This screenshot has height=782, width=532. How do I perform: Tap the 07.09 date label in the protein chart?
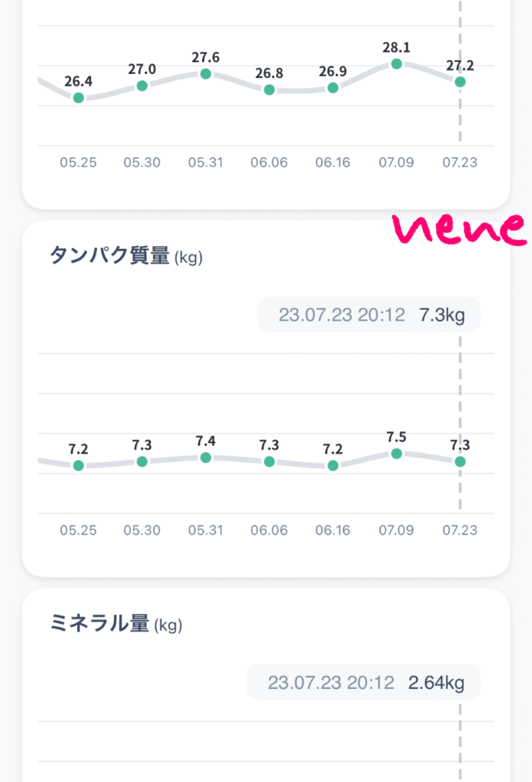pos(396,530)
